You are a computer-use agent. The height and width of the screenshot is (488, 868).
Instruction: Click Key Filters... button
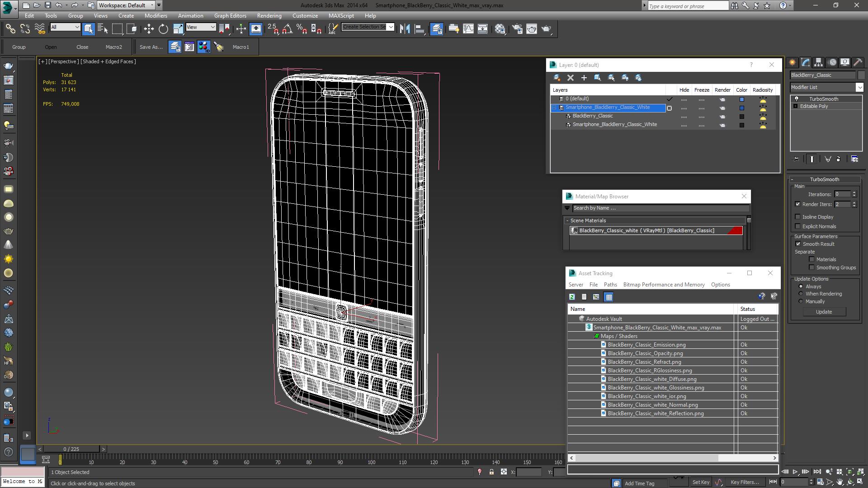pos(745,482)
